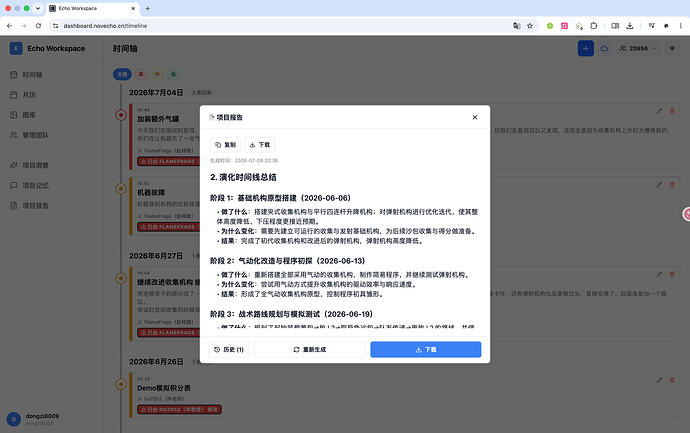Click the 2026年7月04日 date heading
690x433 pixels.
[x=156, y=92]
